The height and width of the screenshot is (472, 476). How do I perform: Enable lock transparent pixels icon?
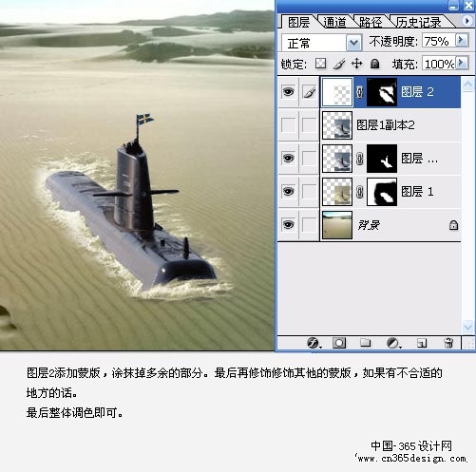click(x=320, y=64)
